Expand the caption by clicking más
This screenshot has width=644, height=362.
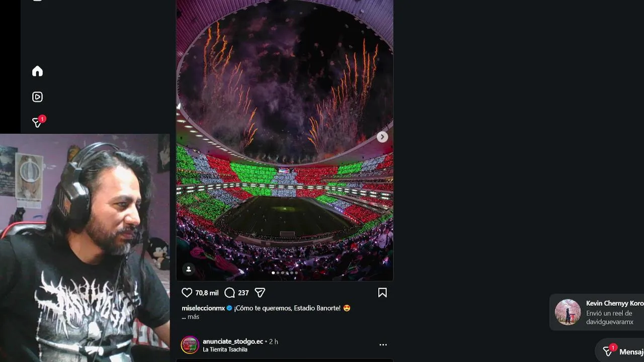tap(193, 317)
